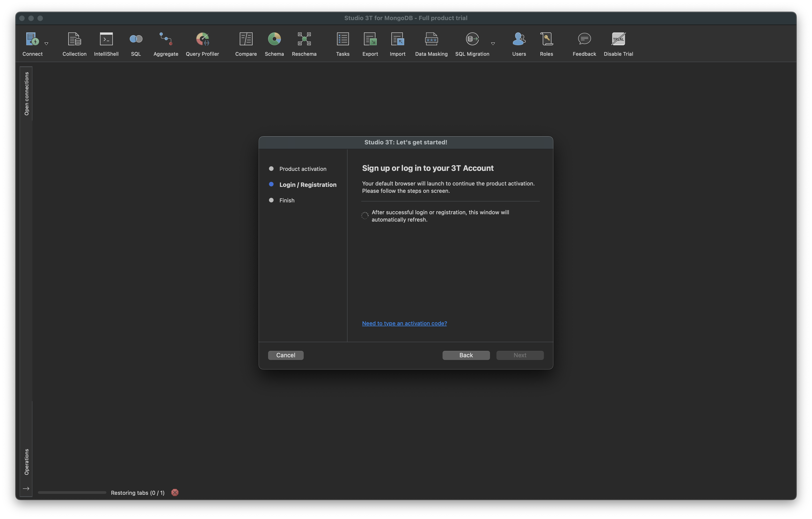Click the Back button

tap(466, 355)
